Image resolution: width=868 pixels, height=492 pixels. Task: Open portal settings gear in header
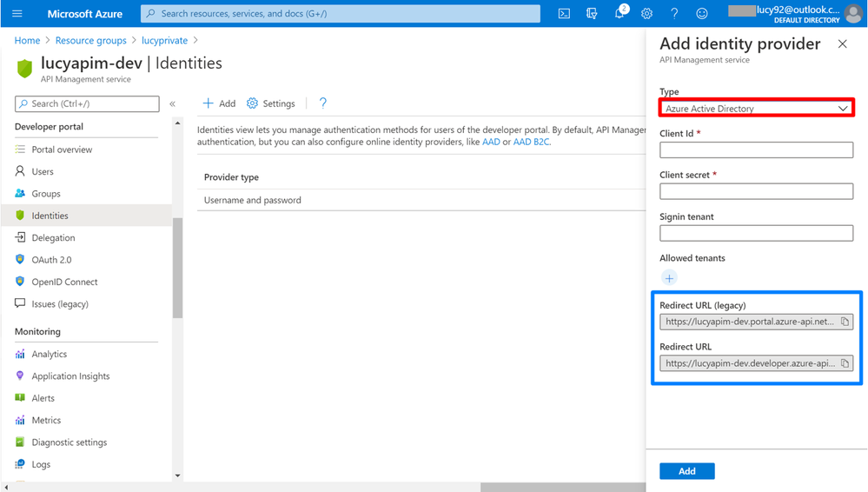click(x=646, y=13)
